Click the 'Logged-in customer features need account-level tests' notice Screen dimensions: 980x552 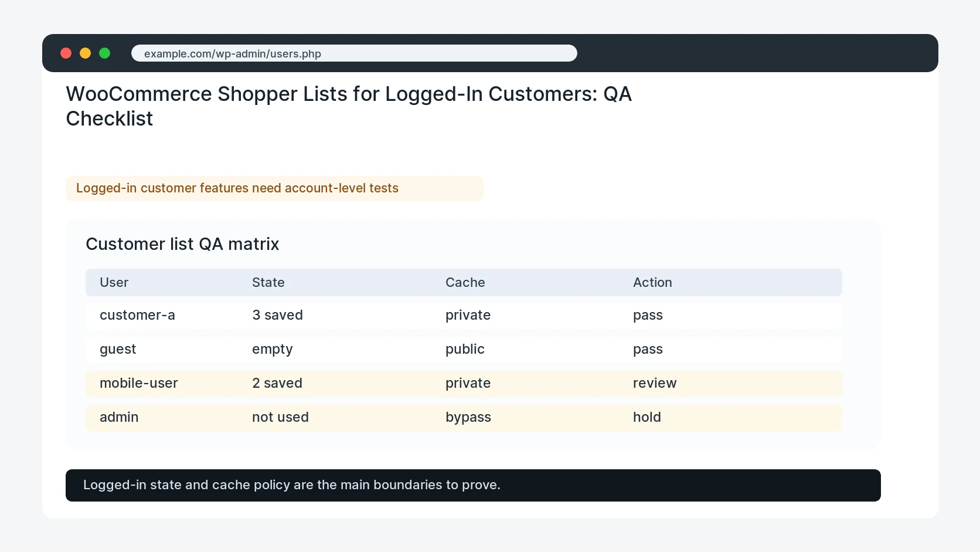[274, 188]
